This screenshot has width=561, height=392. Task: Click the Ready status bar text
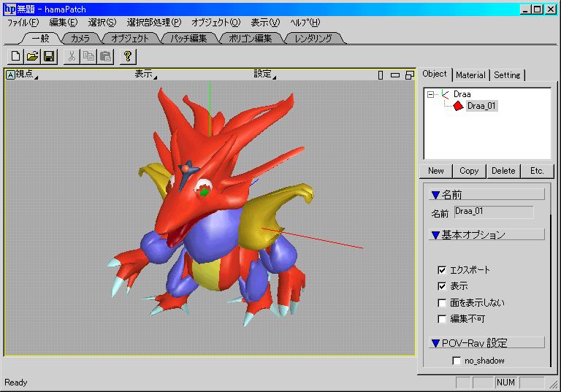point(16,383)
